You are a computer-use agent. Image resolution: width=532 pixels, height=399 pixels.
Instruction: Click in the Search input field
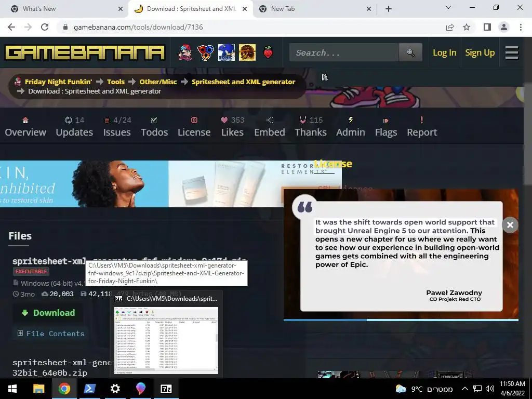click(x=344, y=52)
